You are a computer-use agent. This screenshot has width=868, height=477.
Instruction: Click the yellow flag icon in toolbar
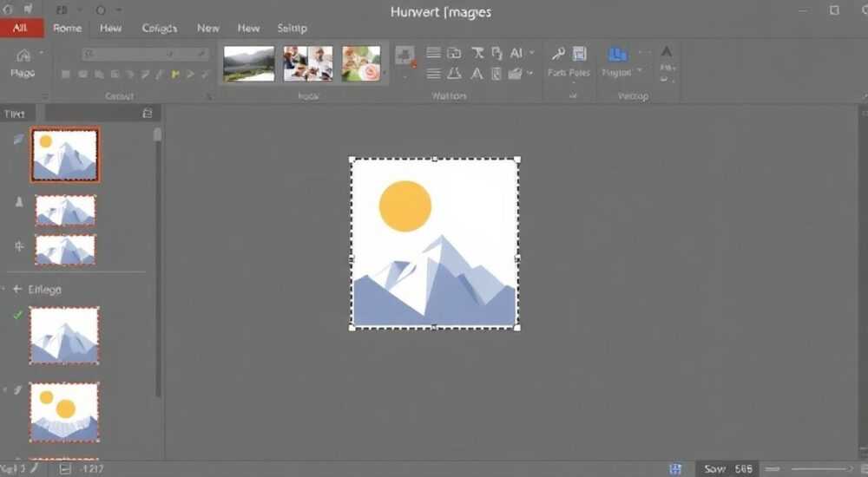[175, 74]
